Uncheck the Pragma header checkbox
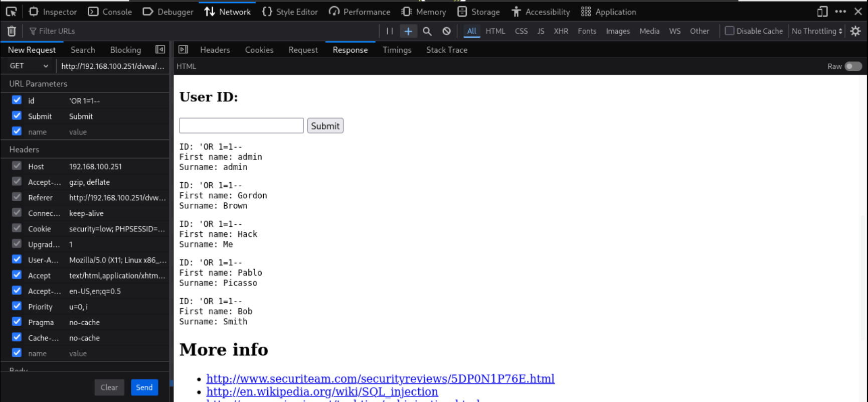868x402 pixels. (17, 322)
